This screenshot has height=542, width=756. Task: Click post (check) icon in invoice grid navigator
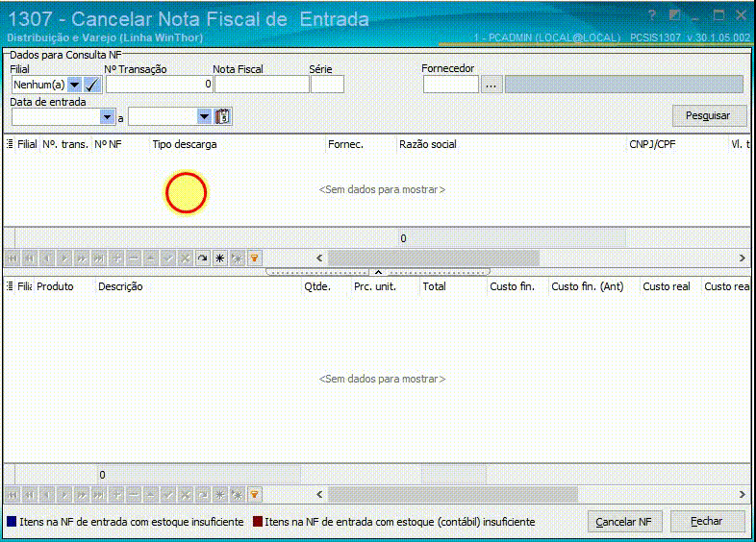pyautogui.click(x=167, y=259)
